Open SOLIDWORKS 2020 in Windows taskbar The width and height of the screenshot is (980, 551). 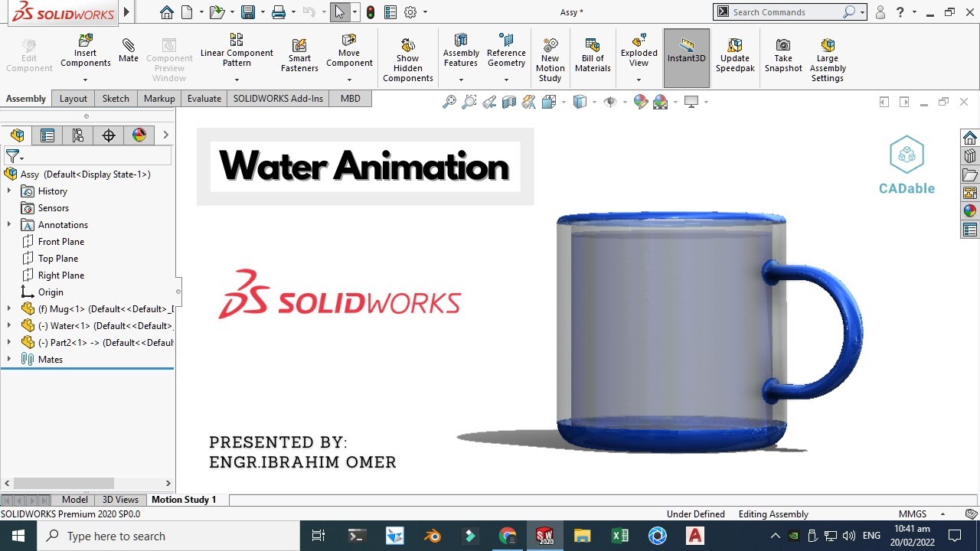(x=544, y=536)
